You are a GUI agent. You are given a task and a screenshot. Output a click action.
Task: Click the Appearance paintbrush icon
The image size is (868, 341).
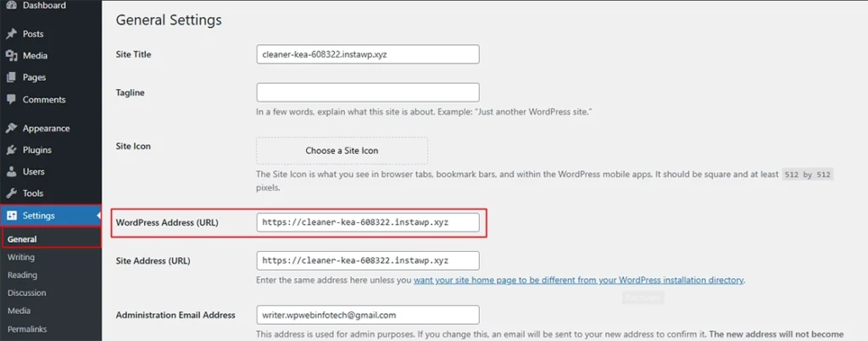[x=11, y=128]
